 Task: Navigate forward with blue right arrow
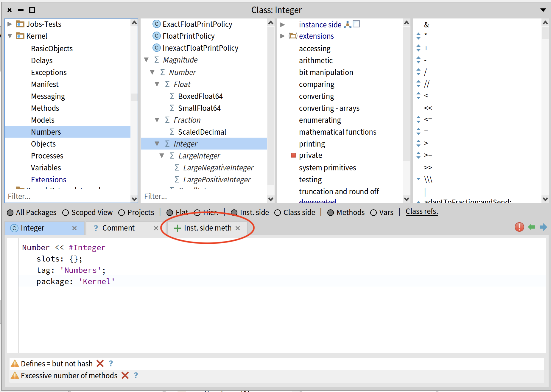(x=543, y=227)
